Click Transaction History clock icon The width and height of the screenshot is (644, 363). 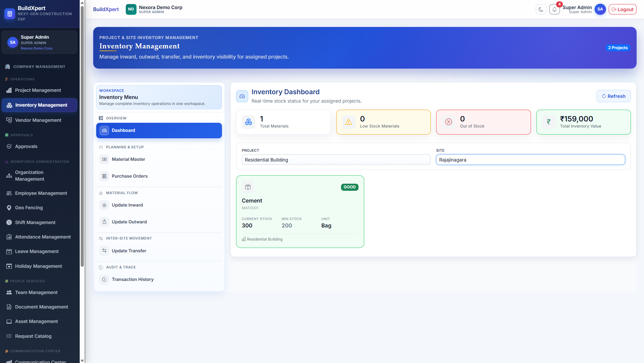[x=104, y=280]
